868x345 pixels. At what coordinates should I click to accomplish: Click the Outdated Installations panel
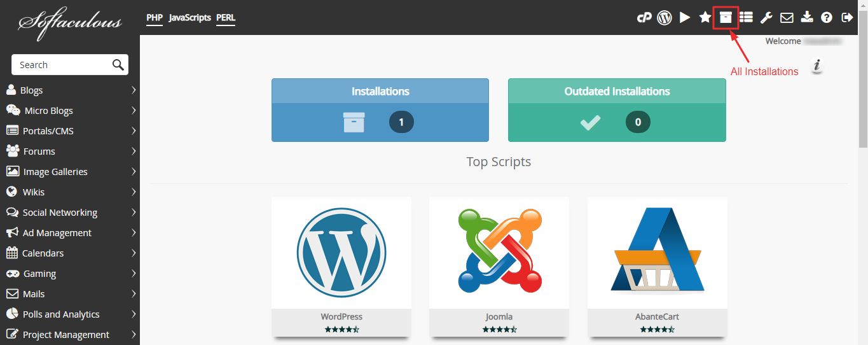coord(617,109)
